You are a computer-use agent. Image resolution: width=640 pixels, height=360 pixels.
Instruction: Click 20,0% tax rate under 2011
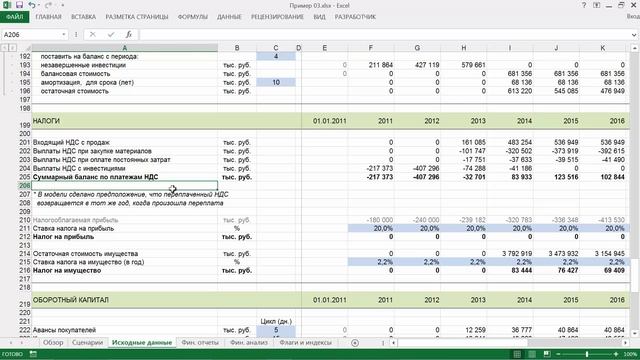pos(371,229)
